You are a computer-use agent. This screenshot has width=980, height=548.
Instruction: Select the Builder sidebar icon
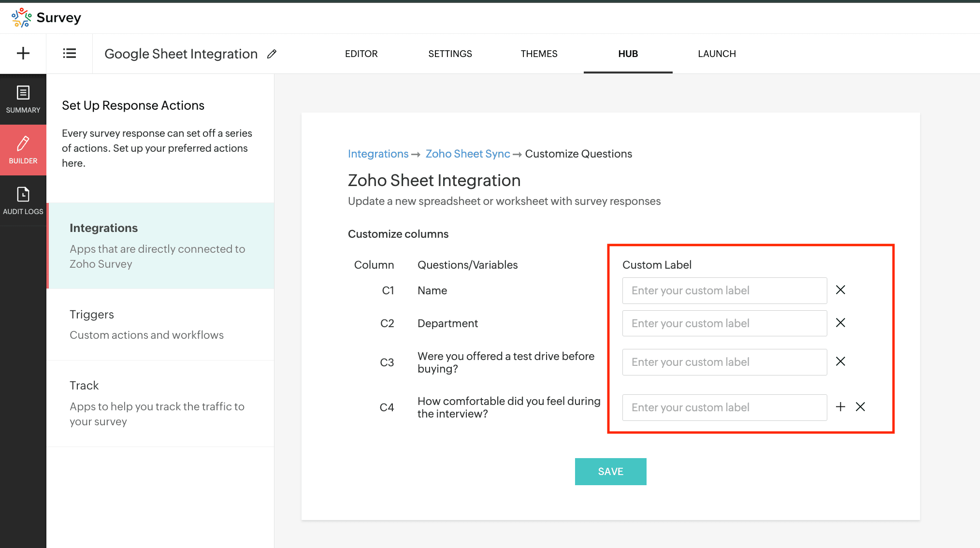(x=23, y=150)
